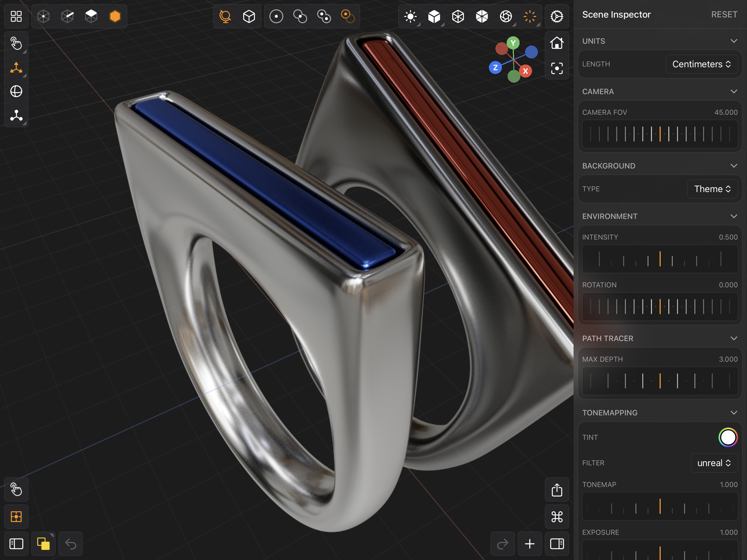Click the undo arrow button
Image resolution: width=747 pixels, height=560 pixels.
pos(71,544)
